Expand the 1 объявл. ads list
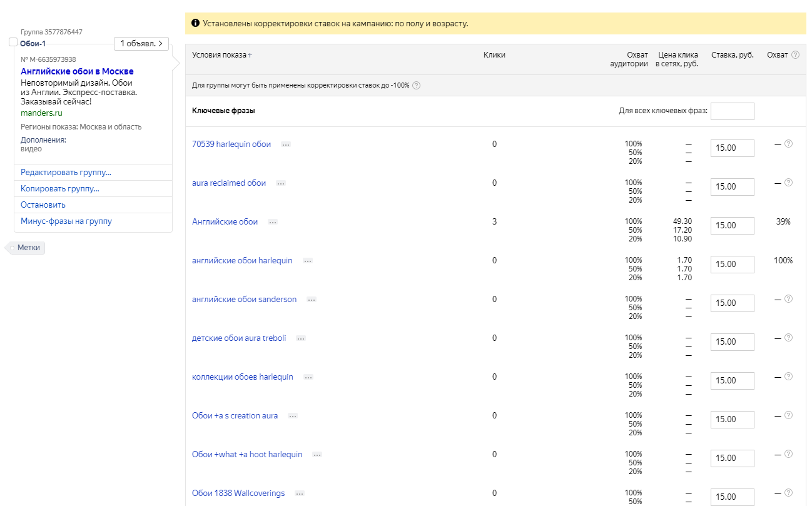This screenshot has height=506, width=812. click(141, 44)
